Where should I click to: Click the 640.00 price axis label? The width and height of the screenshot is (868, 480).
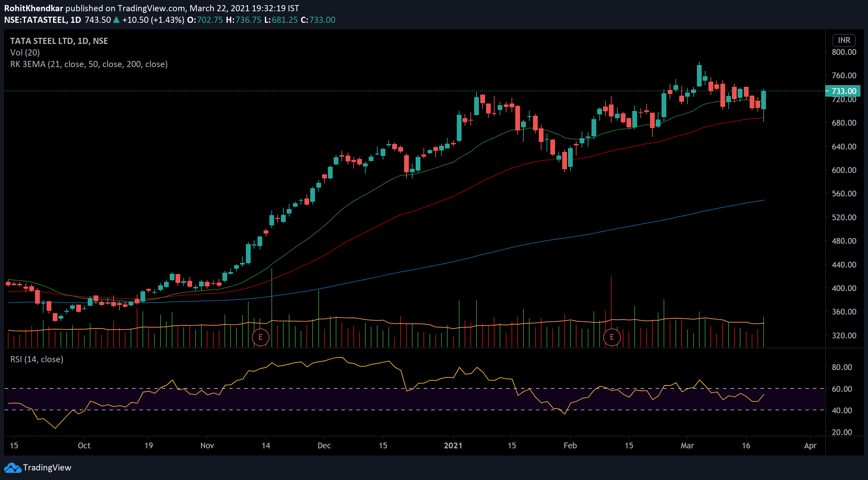coord(844,147)
